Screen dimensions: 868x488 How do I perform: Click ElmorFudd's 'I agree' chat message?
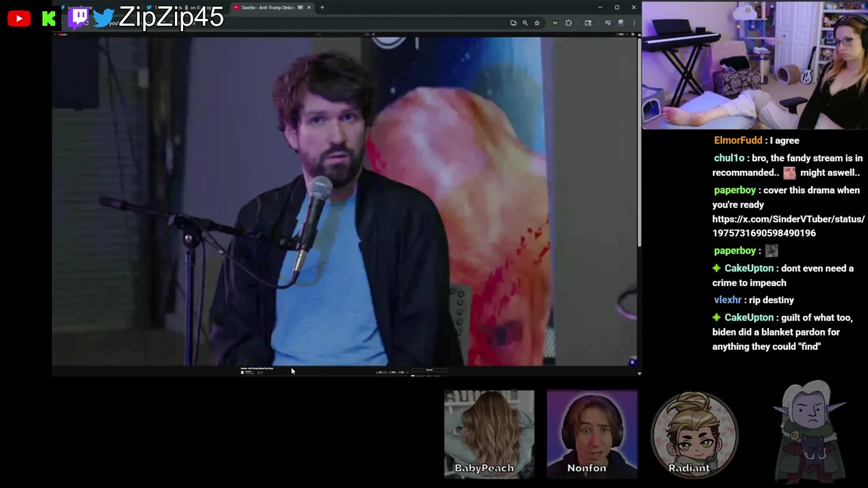click(x=756, y=140)
